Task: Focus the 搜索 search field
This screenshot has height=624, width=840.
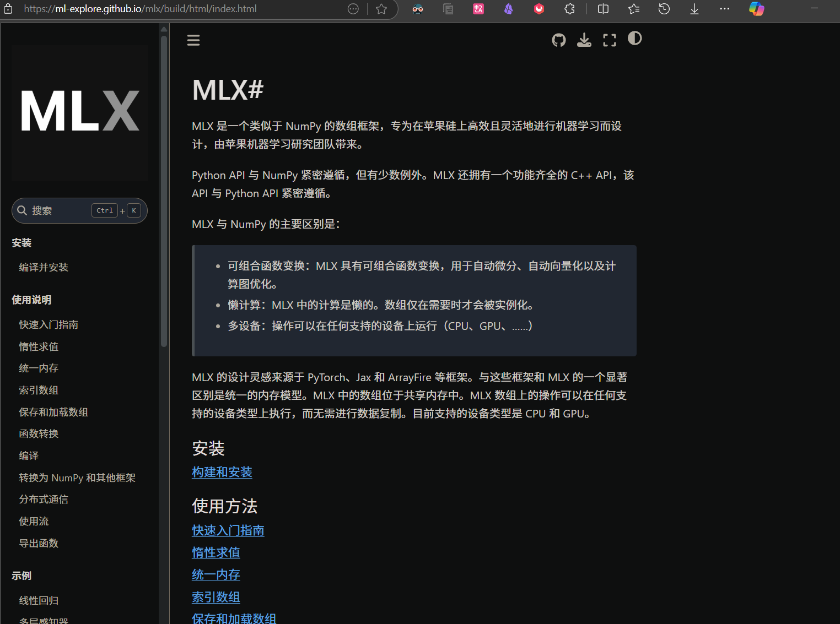Action: tap(79, 210)
